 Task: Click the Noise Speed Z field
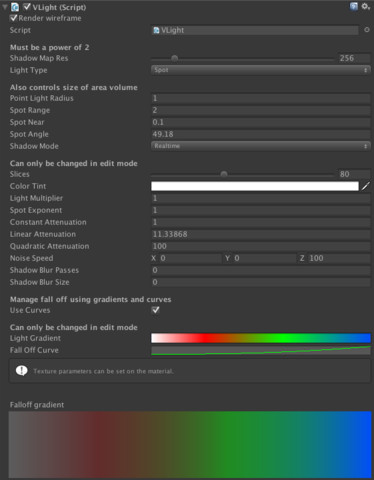click(339, 258)
